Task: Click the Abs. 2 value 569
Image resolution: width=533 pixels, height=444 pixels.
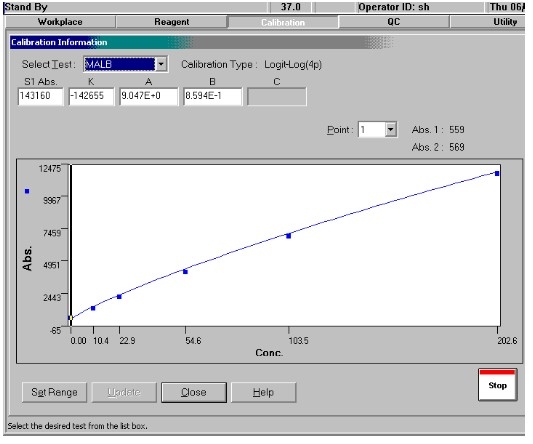Action: (x=457, y=147)
